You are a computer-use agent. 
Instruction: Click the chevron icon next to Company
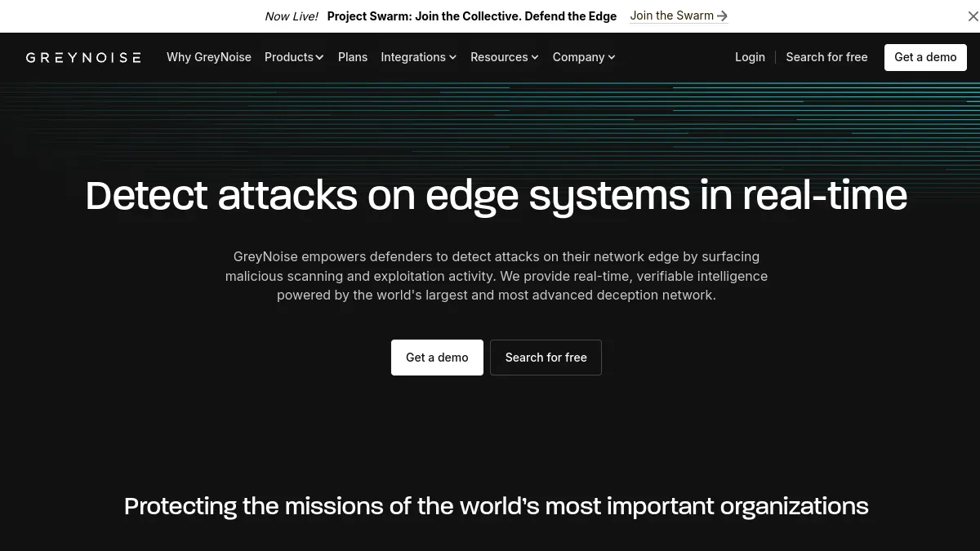[x=612, y=57]
